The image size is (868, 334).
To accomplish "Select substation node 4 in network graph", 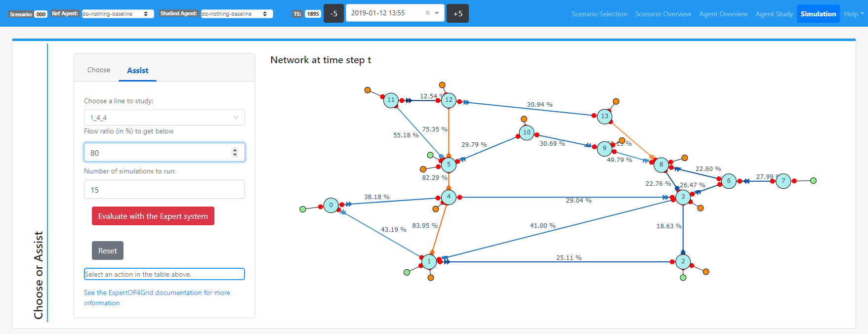I will [x=449, y=197].
